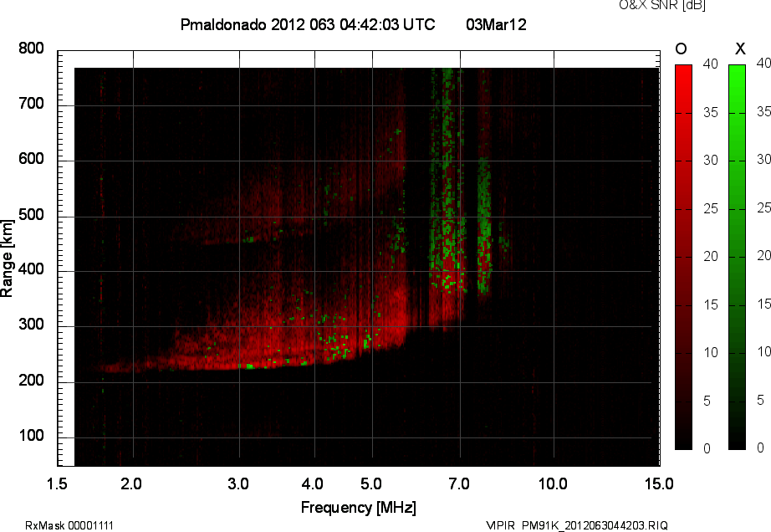Click the range tick label '100'
771x532 pixels.
[x=32, y=436]
